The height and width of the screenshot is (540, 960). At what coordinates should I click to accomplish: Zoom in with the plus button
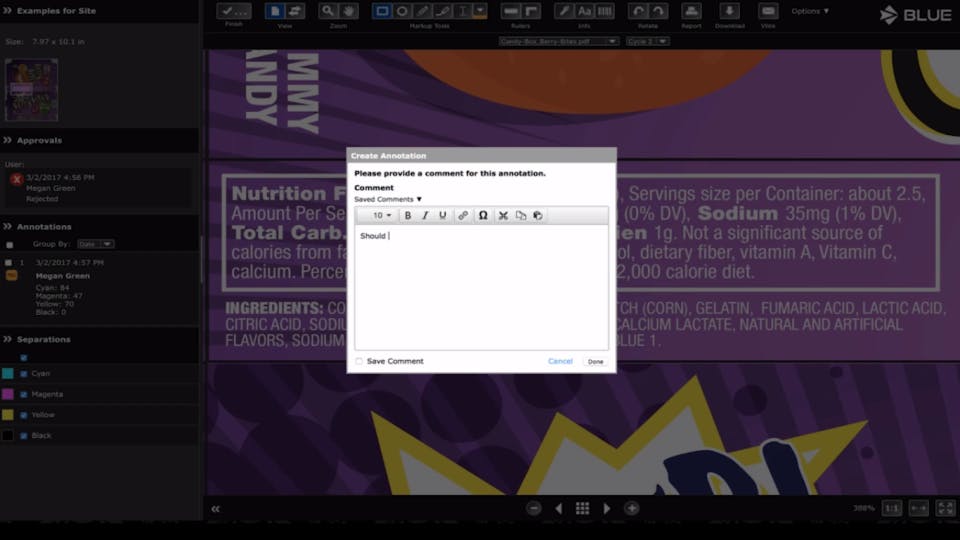[632, 508]
